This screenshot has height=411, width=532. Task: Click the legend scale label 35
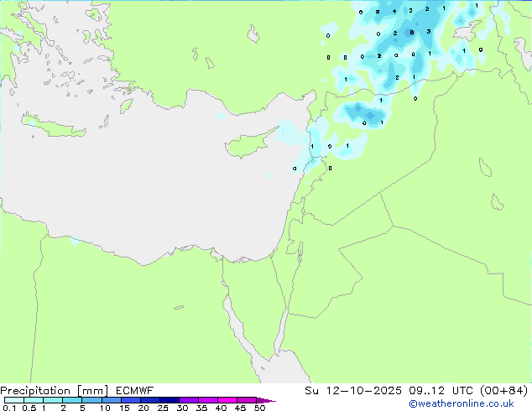click(201, 408)
